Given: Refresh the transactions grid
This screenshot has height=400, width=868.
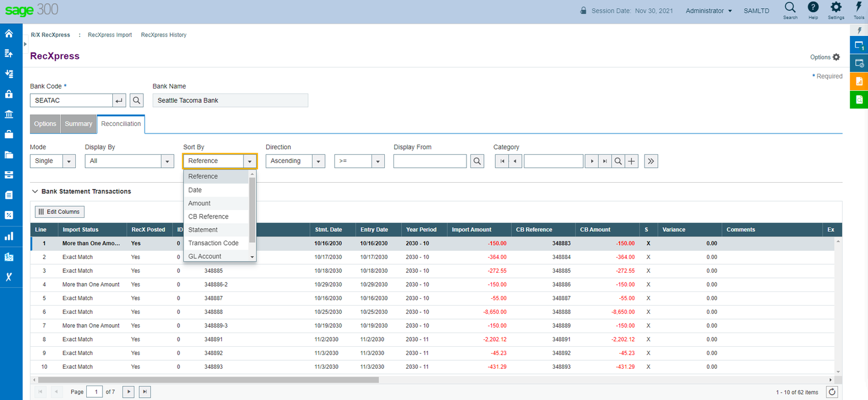Looking at the screenshot, I should tap(832, 392).
